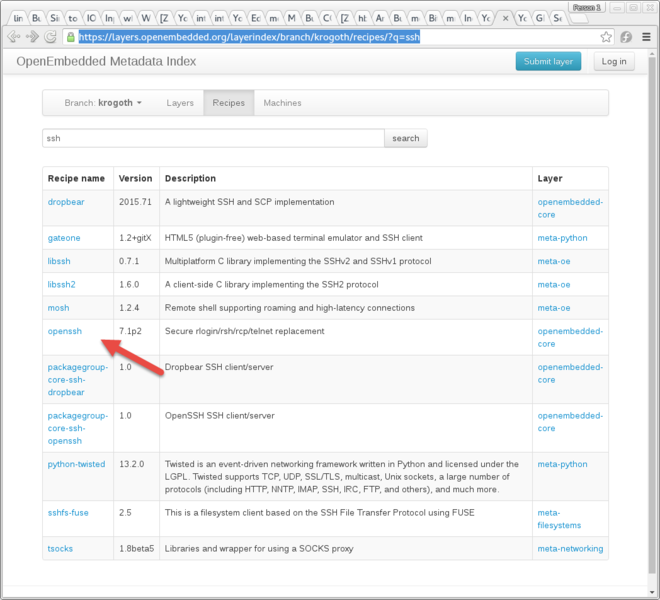
Task: Click the browser forward arrow
Action: coord(33,37)
